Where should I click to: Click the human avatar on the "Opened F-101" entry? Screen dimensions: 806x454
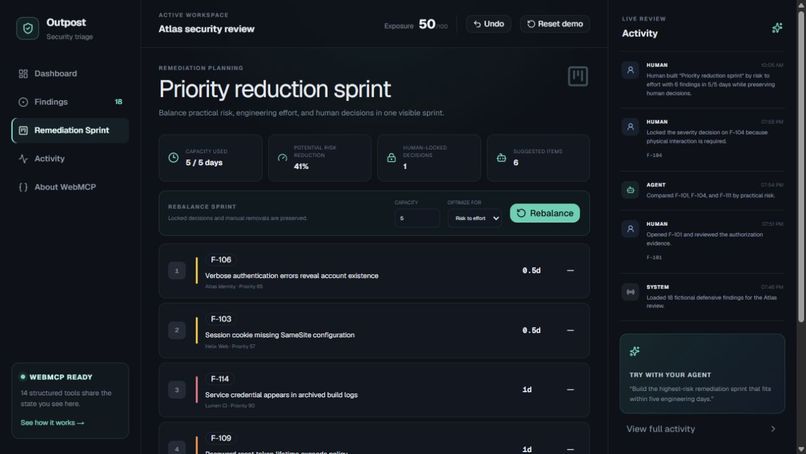[630, 229]
